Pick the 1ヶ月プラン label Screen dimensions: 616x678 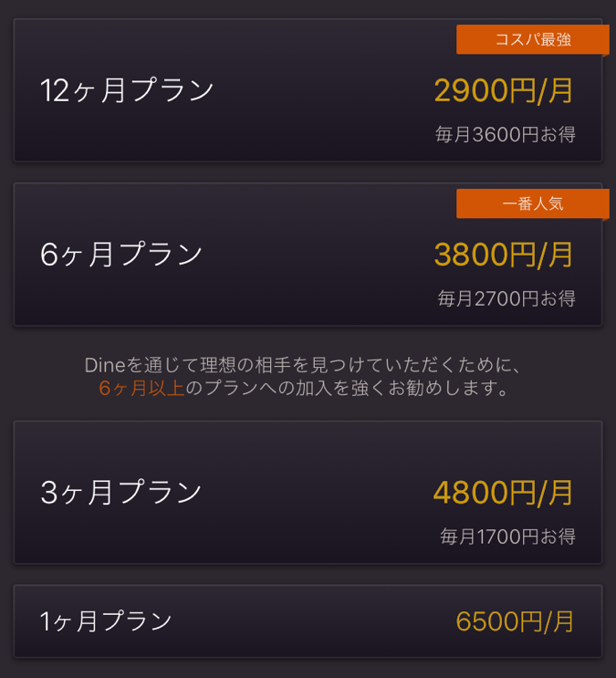tap(106, 621)
